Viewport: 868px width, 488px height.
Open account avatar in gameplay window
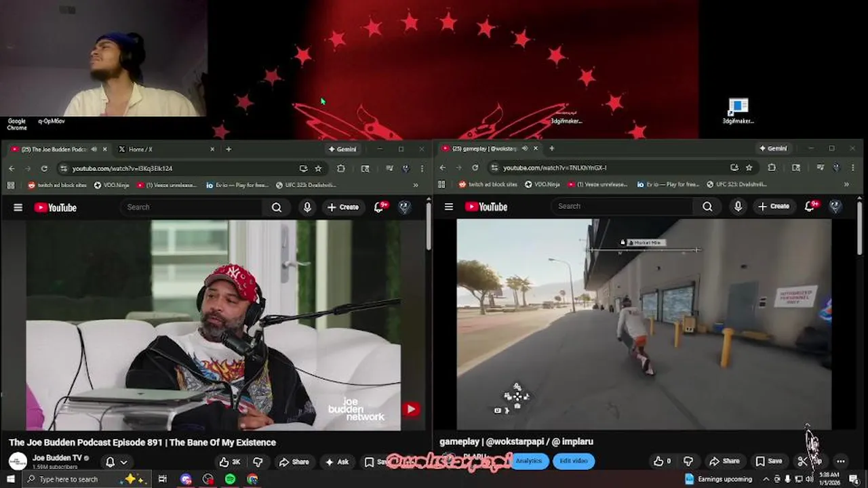835,207
